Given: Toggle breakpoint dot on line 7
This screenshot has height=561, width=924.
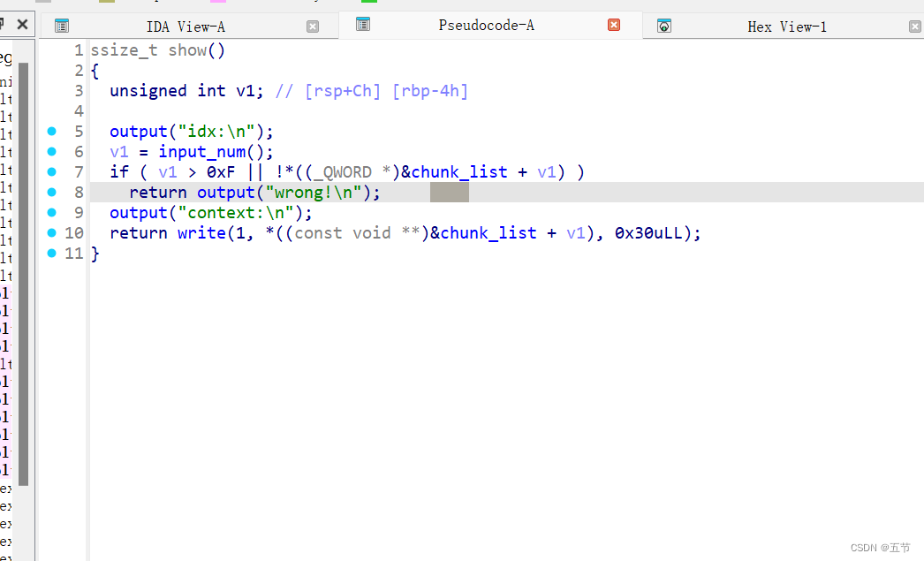Looking at the screenshot, I should click(52, 171).
